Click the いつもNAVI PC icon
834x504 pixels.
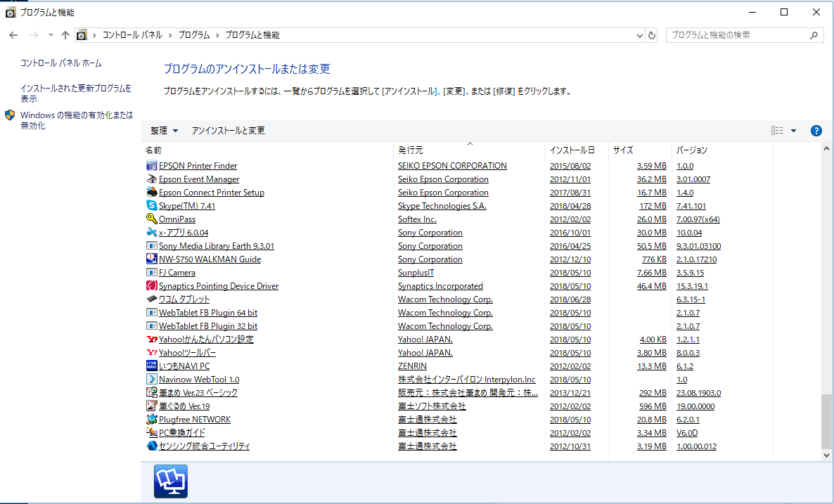click(151, 366)
